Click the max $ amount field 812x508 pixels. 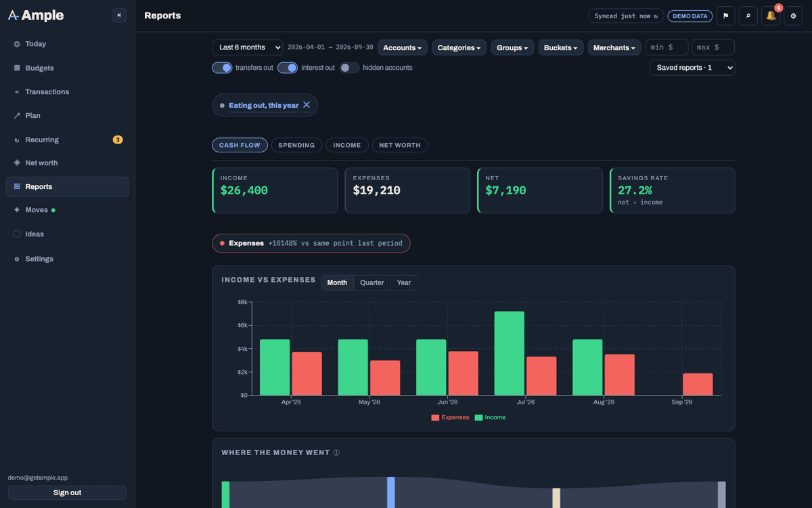713,47
